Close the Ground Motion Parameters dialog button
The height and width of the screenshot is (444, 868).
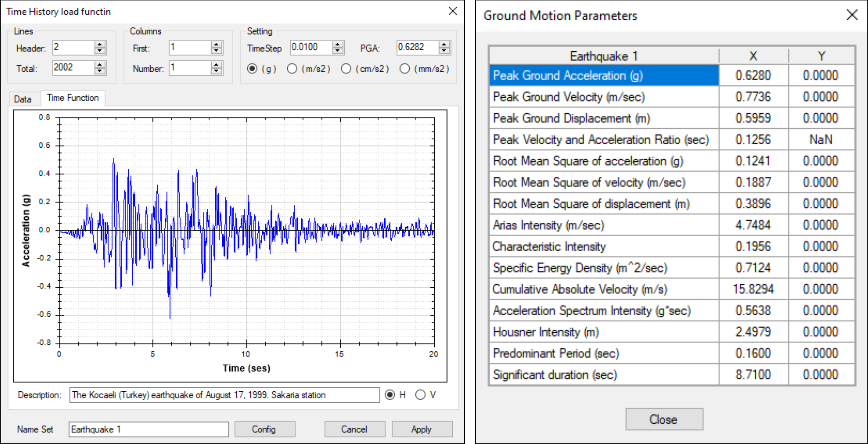pos(664,419)
